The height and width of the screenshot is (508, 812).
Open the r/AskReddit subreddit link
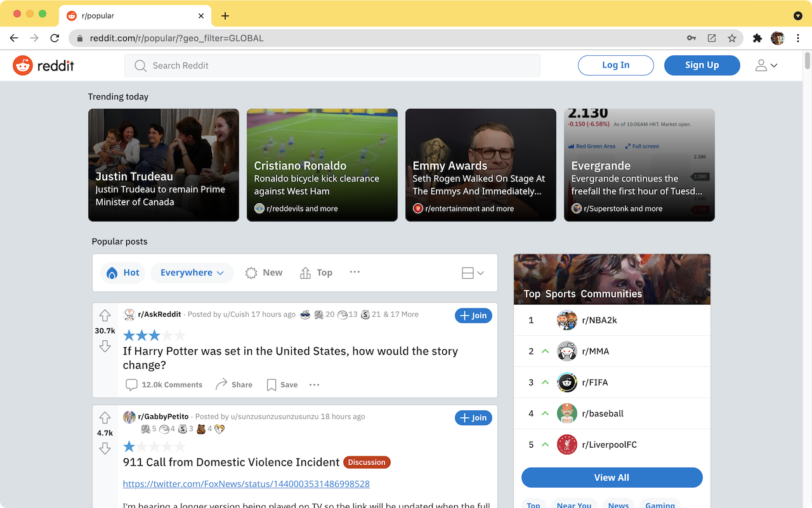click(x=160, y=314)
